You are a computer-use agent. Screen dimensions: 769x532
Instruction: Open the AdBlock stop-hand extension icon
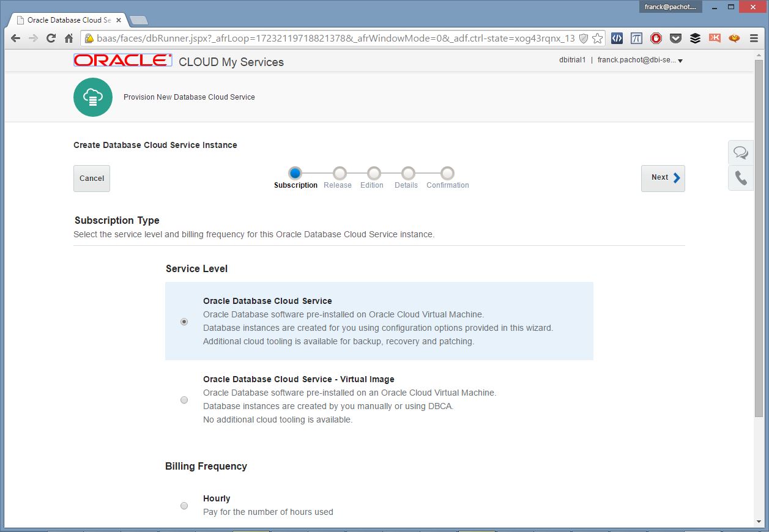coord(656,38)
